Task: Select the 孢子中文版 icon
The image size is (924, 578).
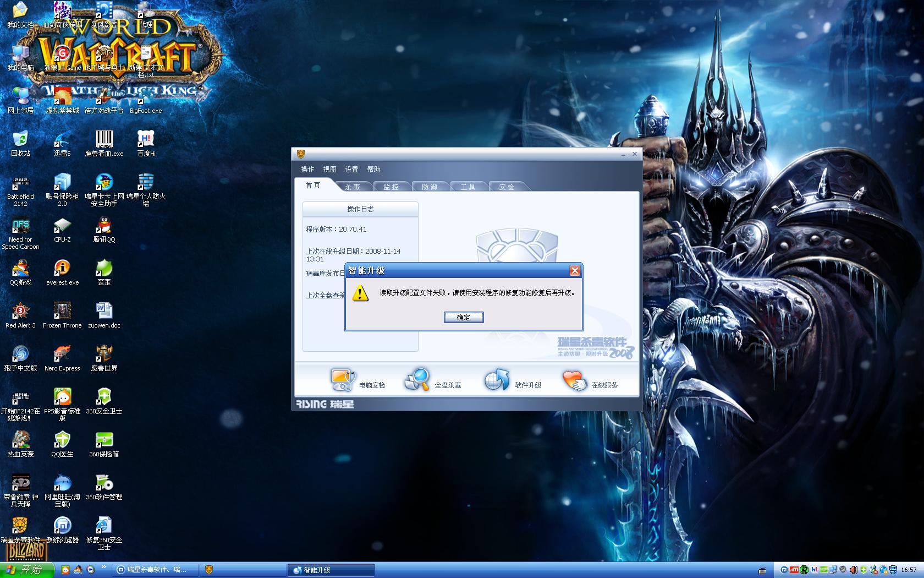Action: 20,358
